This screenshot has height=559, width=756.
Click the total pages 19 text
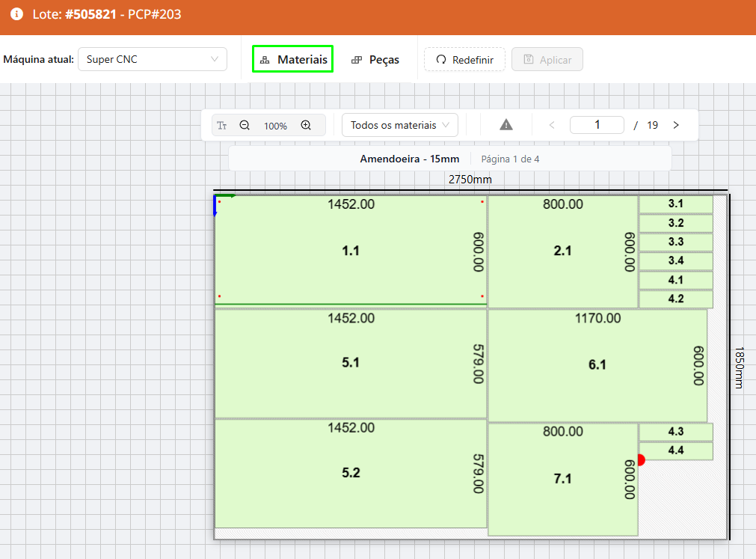coord(652,126)
